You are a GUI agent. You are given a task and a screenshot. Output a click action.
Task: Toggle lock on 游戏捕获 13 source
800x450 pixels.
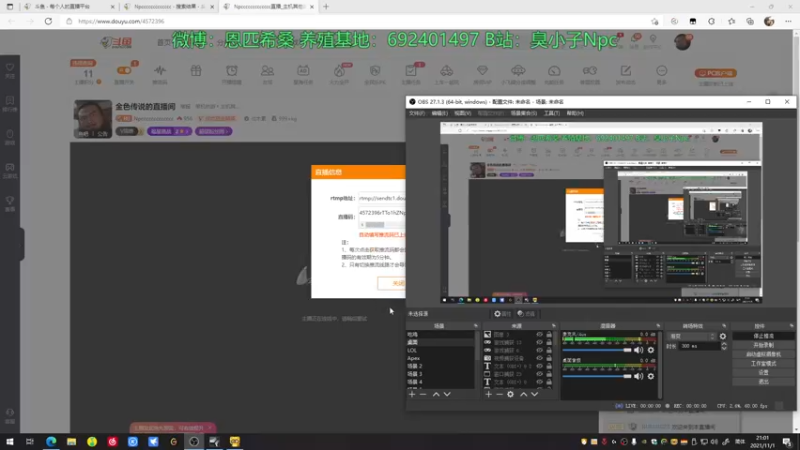(549, 342)
